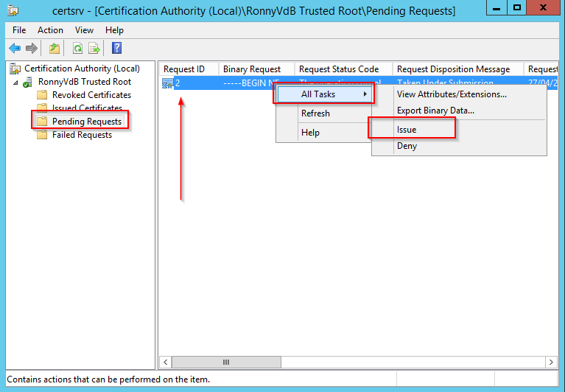Click the Back arrow toolbar icon
Image resolution: width=565 pixels, height=392 pixels.
coord(14,49)
